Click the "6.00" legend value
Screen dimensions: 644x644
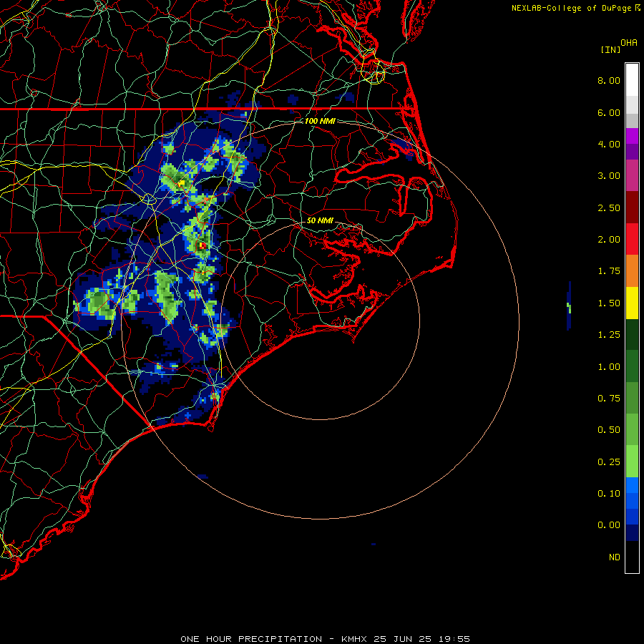[x=609, y=112]
